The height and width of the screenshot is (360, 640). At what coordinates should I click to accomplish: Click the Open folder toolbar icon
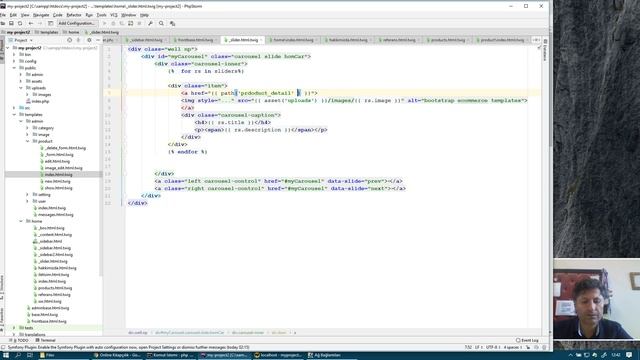[x=3, y=24]
